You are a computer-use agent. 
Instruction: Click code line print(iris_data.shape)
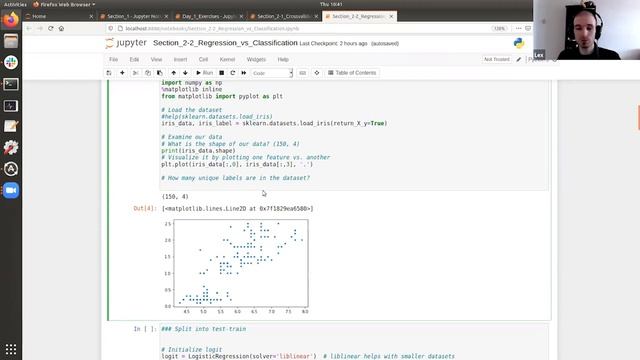click(x=198, y=151)
